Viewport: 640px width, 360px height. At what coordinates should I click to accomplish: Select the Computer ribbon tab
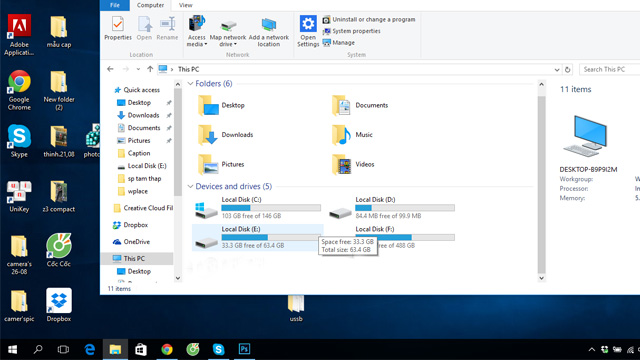pos(150,5)
